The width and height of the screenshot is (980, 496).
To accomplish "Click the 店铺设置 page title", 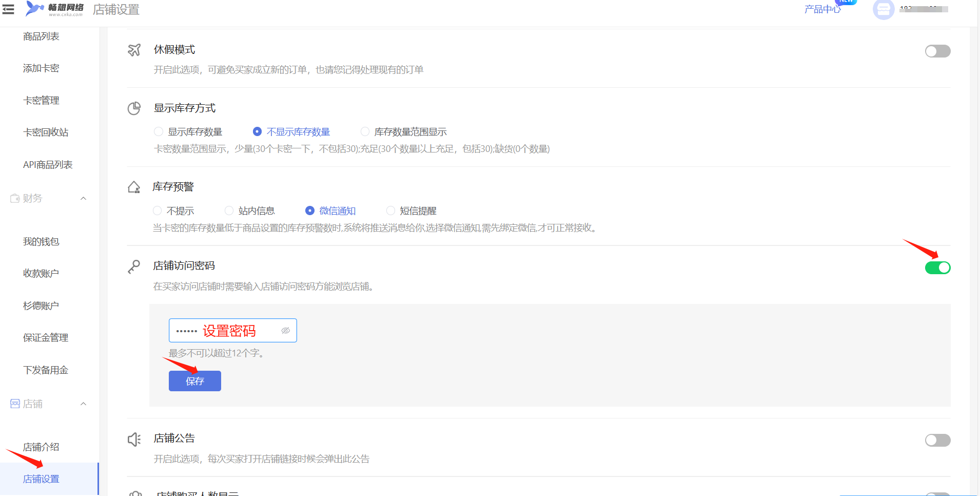I will coord(116,10).
